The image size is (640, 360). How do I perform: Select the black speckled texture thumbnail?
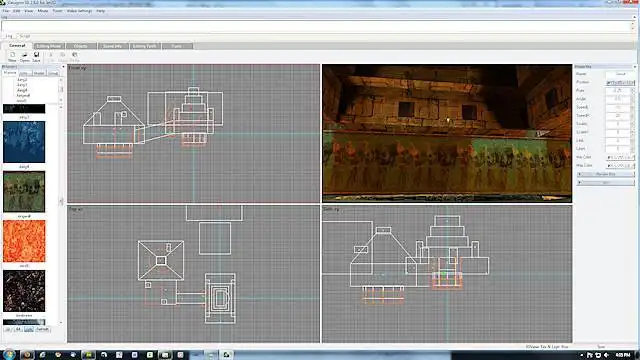(24, 291)
